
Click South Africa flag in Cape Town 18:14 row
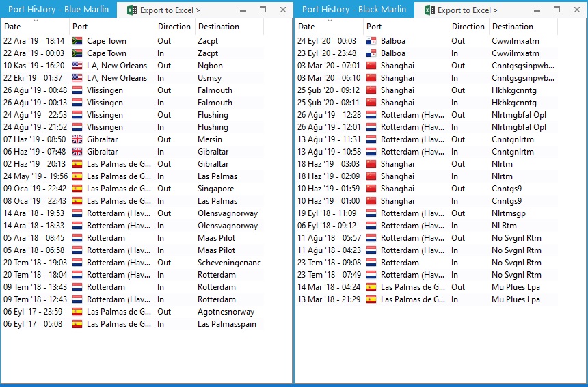(x=77, y=41)
